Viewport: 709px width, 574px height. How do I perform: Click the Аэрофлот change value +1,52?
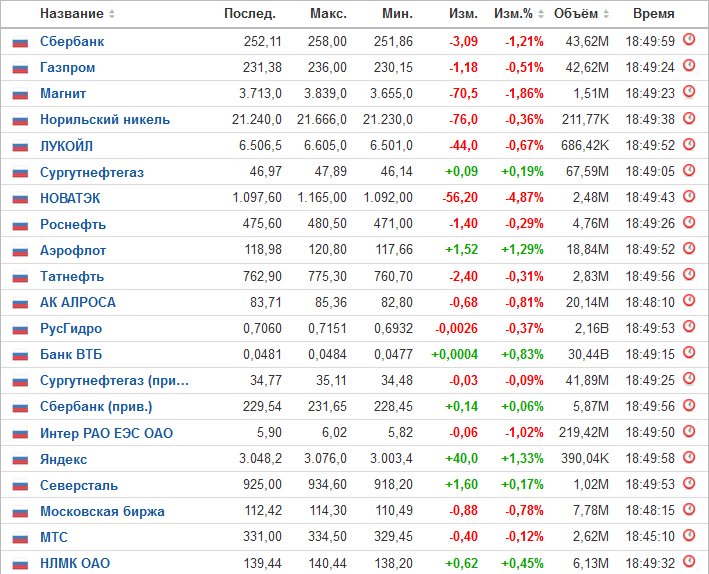point(461,250)
